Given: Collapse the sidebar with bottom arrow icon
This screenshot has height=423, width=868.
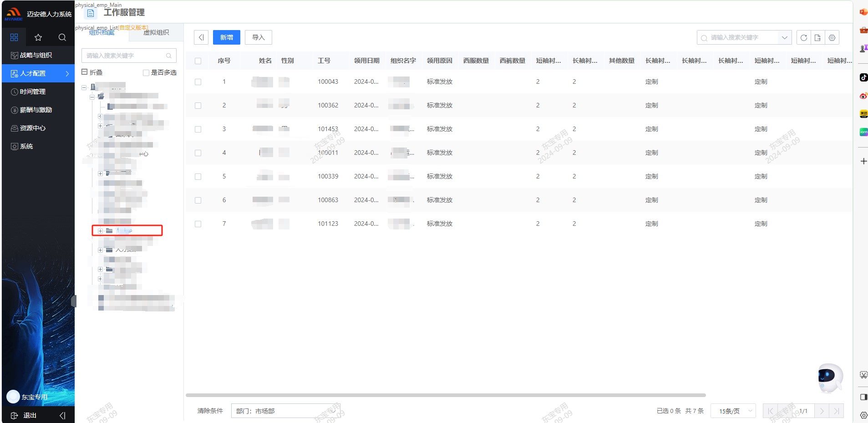Looking at the screenshot, I should (62, 415).
